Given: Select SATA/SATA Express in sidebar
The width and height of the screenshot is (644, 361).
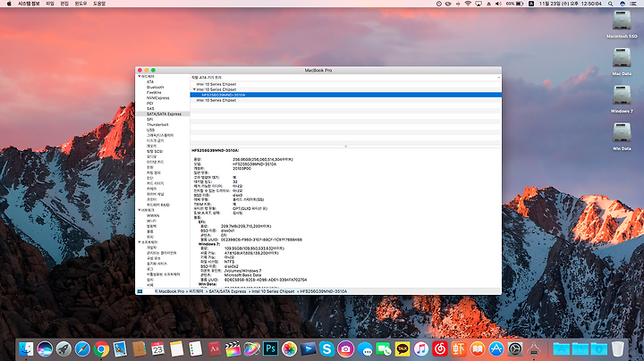Looking at the screenshot, I should (x=164, y=114).
